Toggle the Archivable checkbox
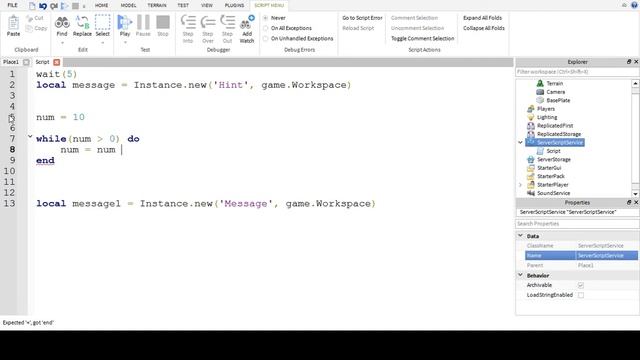640x360 pixels. pyautogui.click(x=581, y=285)
